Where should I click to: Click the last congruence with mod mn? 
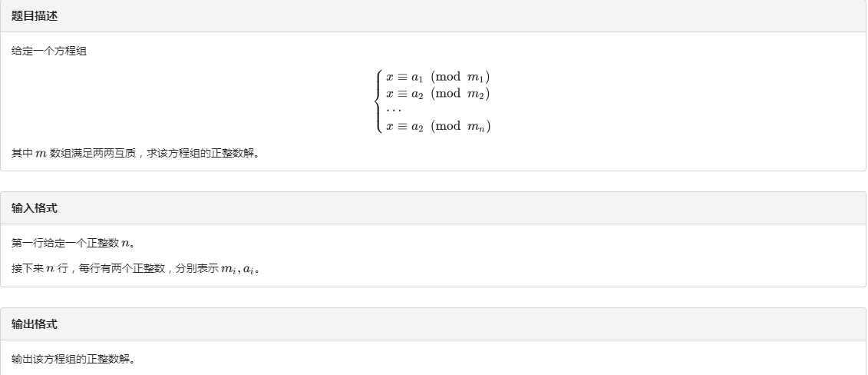coord(437,126)
